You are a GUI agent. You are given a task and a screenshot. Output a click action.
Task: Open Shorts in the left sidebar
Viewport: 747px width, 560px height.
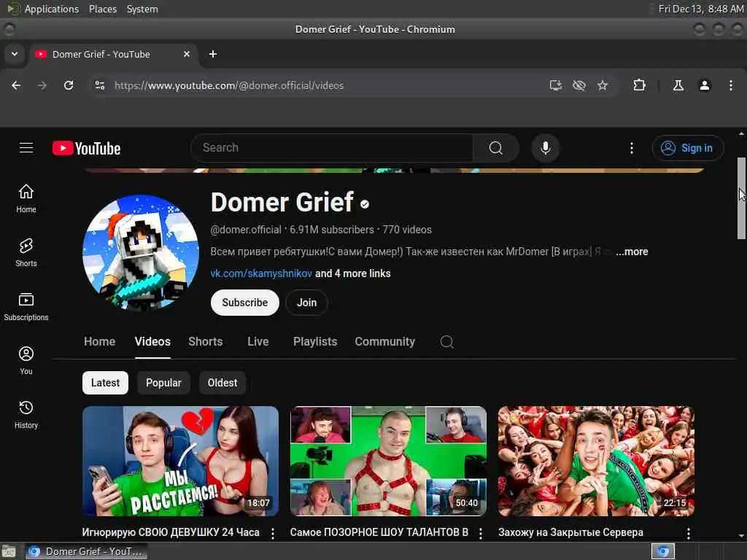pyautogui.click(x=26, y=252)
